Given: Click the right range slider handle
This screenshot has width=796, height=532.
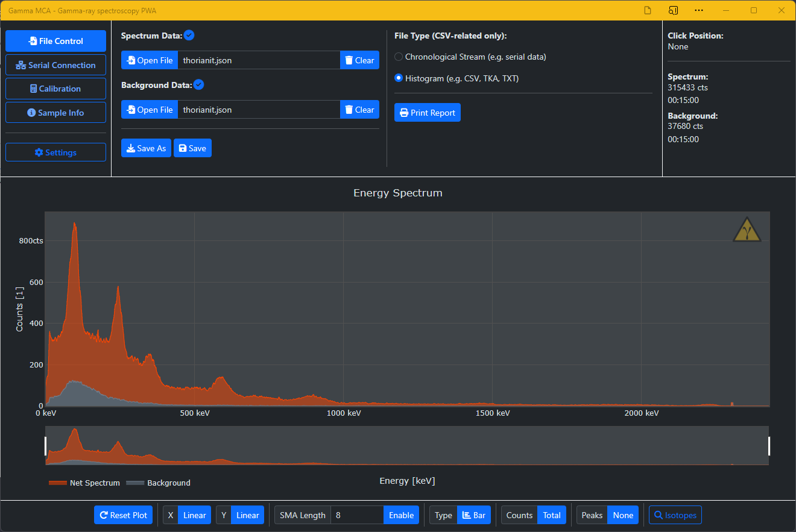Looking at the screenshot, I should tap(769, 446).
